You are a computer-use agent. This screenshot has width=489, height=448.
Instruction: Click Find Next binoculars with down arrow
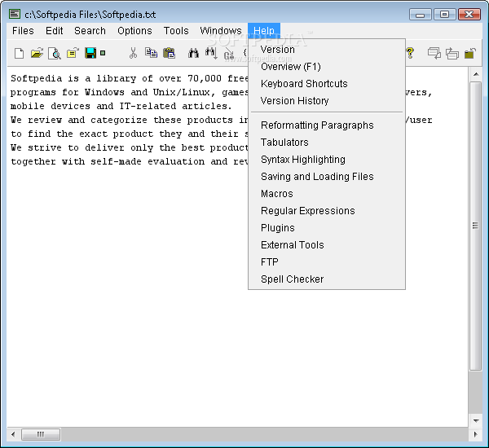pos(211,53)
